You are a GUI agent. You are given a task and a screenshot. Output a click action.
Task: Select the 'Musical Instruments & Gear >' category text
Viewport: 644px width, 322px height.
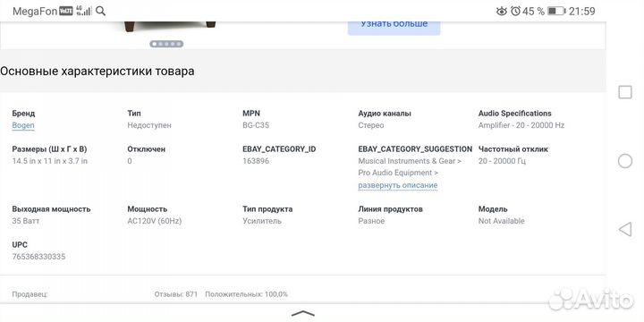(410, 161)
